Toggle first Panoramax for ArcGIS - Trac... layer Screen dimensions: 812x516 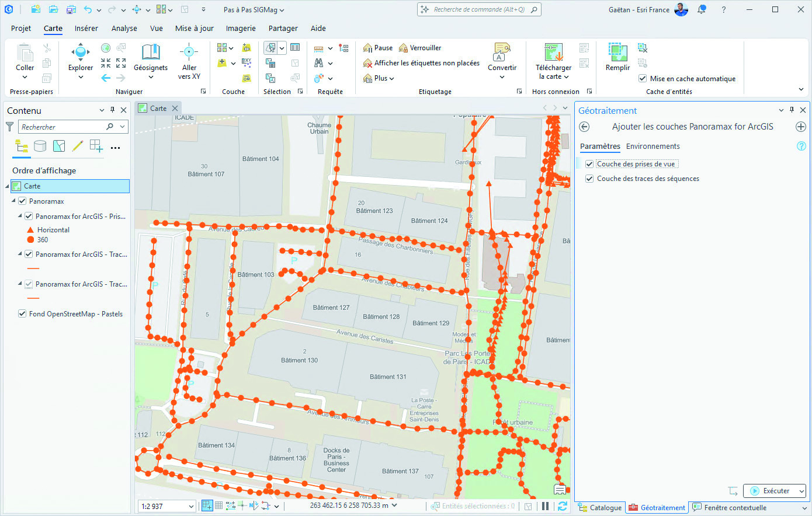pyautogui.click(x=29, y=254)
